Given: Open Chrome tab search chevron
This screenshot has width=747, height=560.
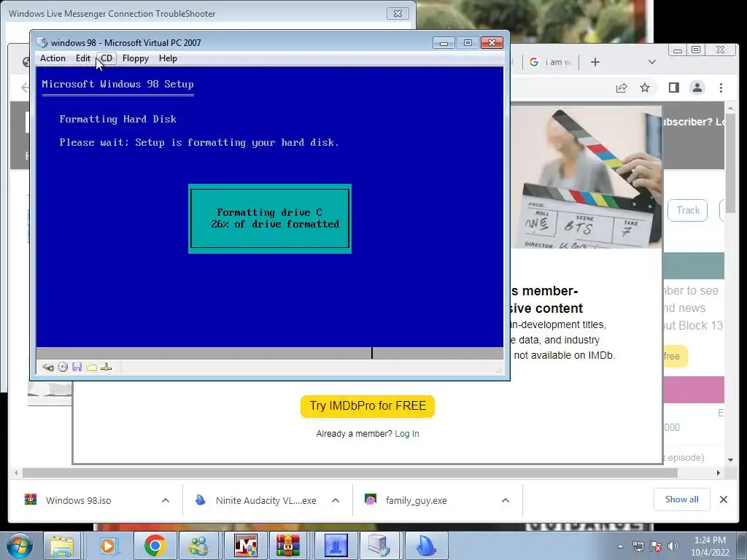Looking at the screenshot, I should click(652, 62).
